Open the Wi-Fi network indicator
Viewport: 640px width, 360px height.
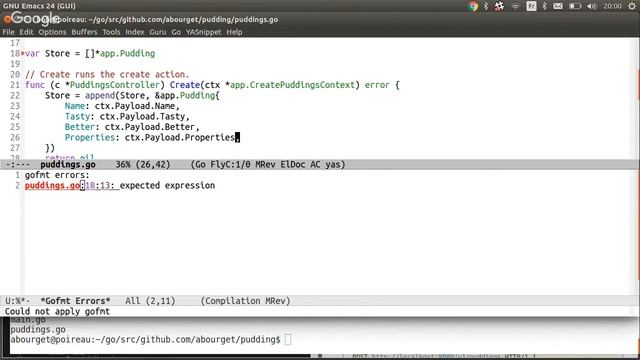pos(516,6)
